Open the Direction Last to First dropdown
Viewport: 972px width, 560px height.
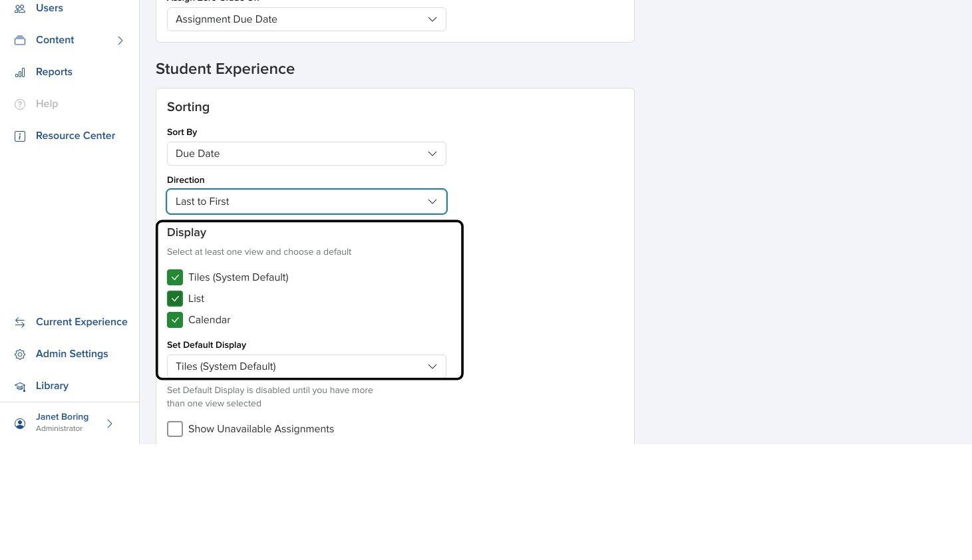click(307, 202)
